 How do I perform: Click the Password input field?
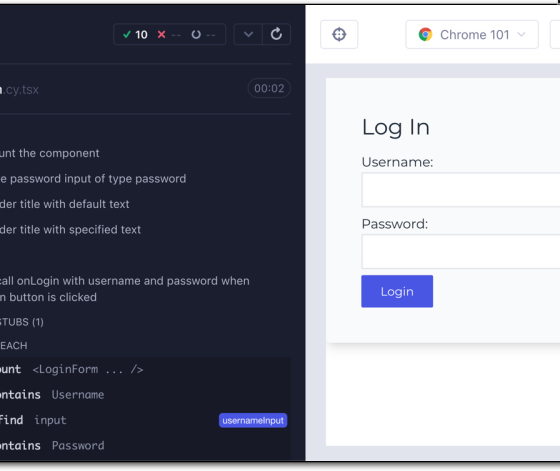pyautogui.click(x=461, y=251)
